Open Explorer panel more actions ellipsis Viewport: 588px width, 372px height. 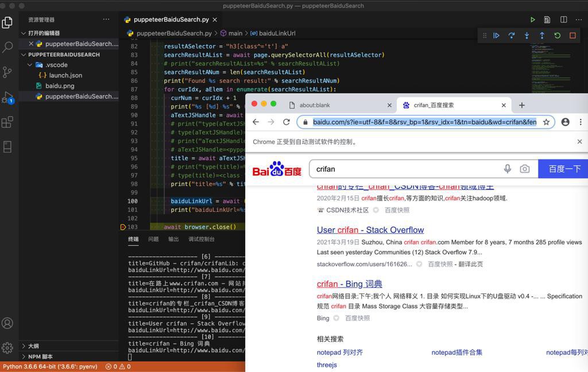pyautogui.click(x=106, y=20)
